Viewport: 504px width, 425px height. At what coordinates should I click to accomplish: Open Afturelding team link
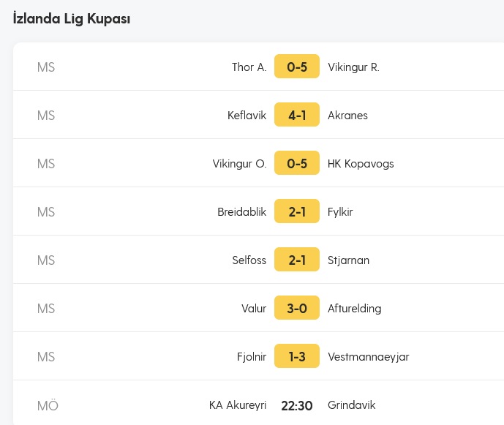click(354, 308)
